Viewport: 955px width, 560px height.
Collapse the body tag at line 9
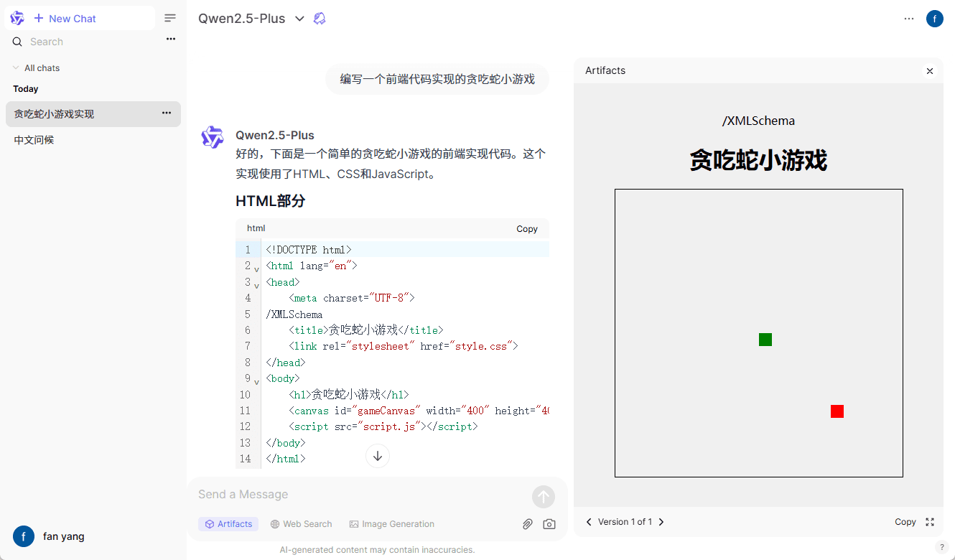[x=256, y=382]
